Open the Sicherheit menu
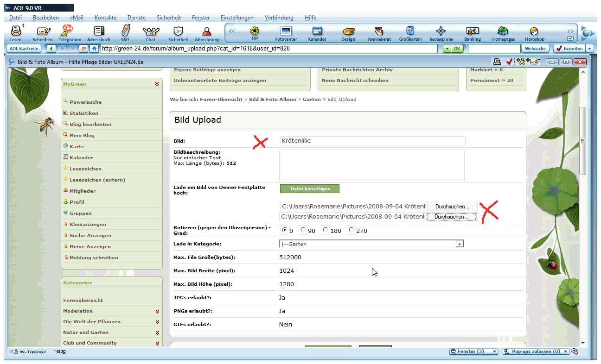601x364 pixels. [x=168, y=18]
